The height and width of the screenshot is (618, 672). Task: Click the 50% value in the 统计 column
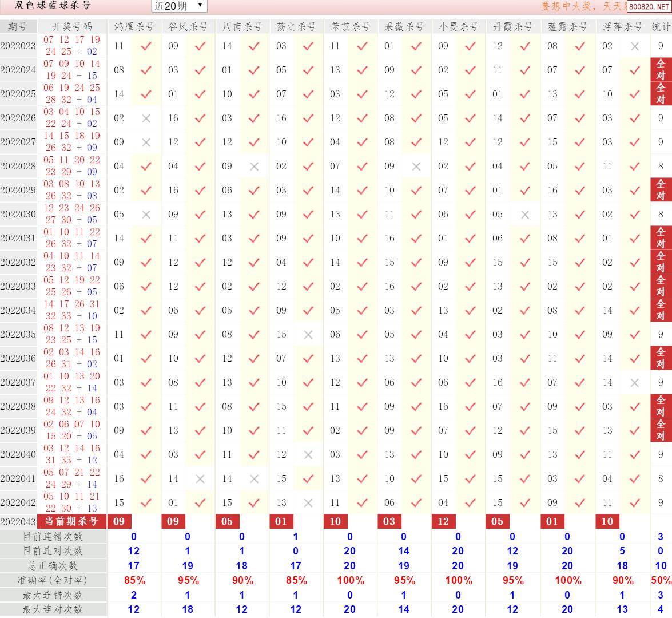coord(661,580)
